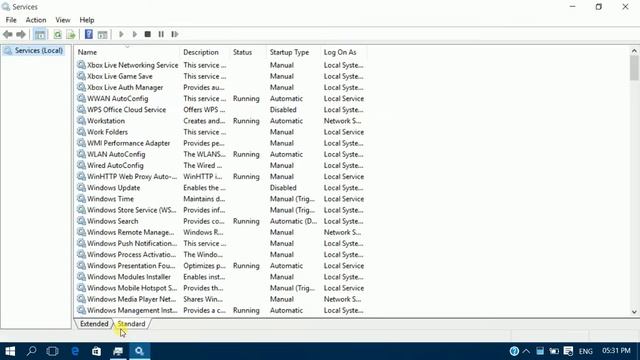Launch Microsoft Edge from the taskbar
Viewport: 640px width, 360px height.
point(75,351)
